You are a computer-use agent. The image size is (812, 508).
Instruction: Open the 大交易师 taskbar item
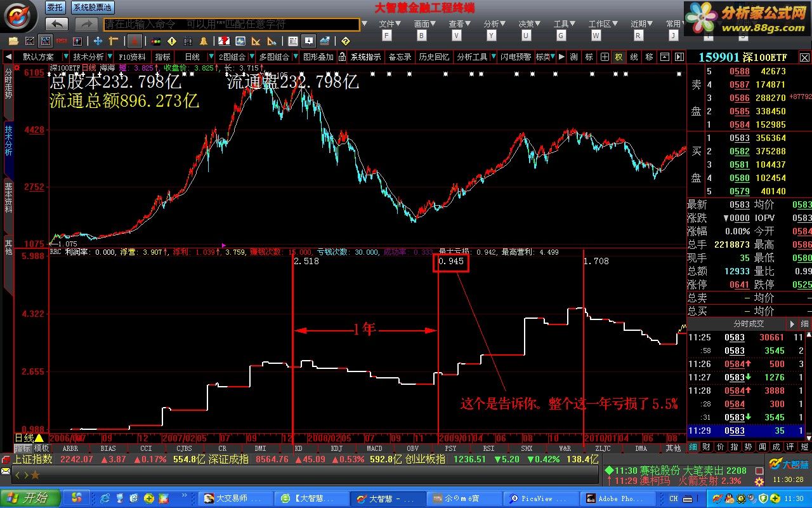pos(235,498)
